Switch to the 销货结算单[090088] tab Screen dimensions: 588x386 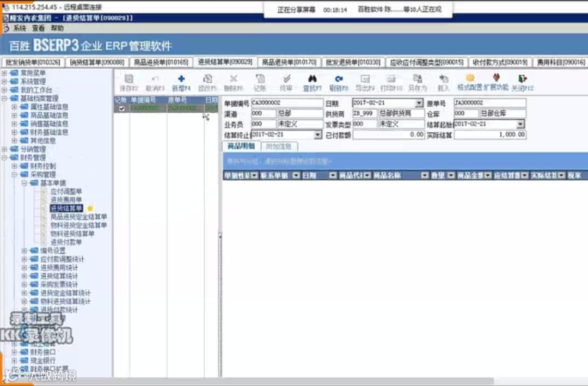tap(97, 62)
